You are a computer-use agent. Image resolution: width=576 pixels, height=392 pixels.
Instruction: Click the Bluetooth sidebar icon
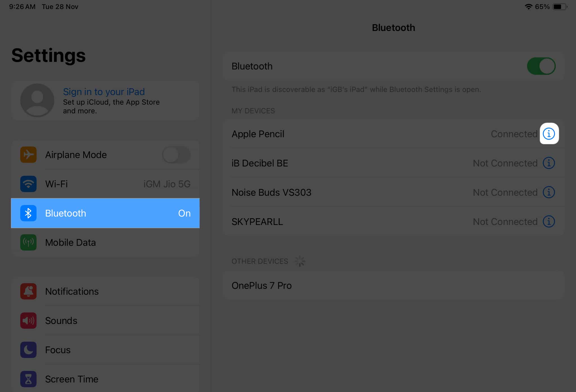pos(28,213)
